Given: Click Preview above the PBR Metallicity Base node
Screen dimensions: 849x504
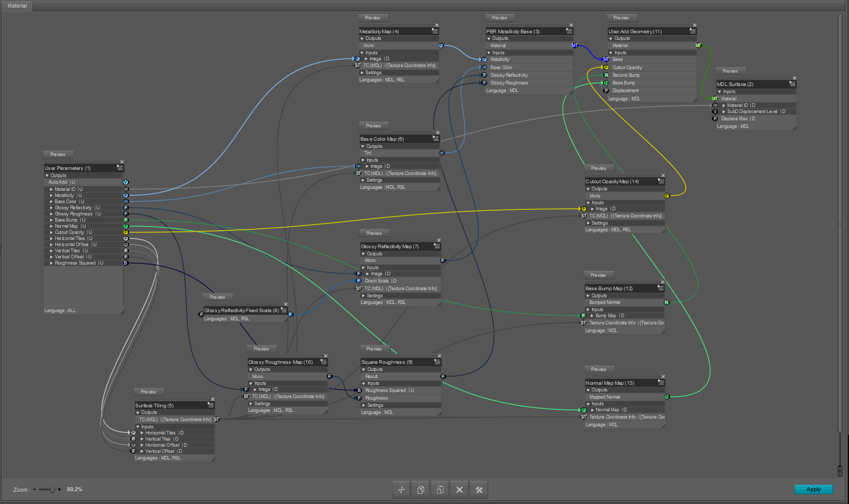Looking at the screenshot, I should [499, 18].
